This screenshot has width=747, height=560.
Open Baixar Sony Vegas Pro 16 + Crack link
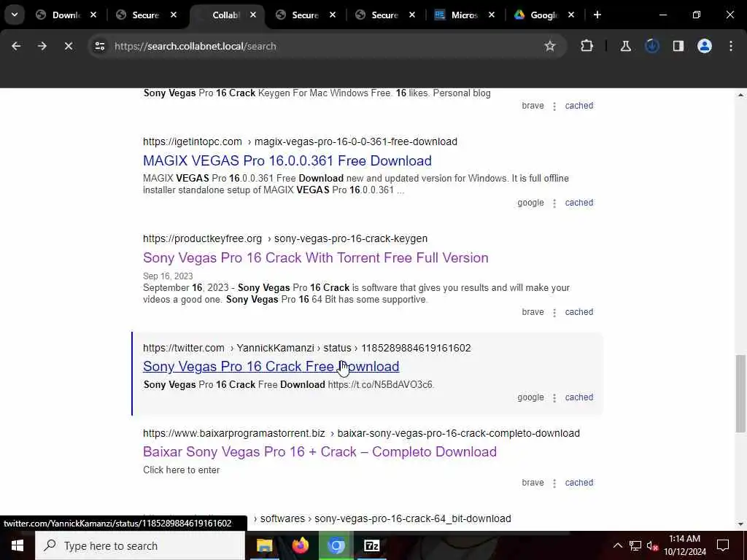pyautogui.click(x=320, y=451)
